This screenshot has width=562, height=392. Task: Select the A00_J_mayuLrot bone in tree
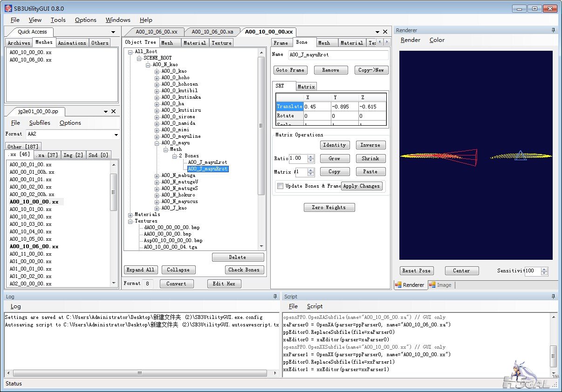(x=207, y=162)
